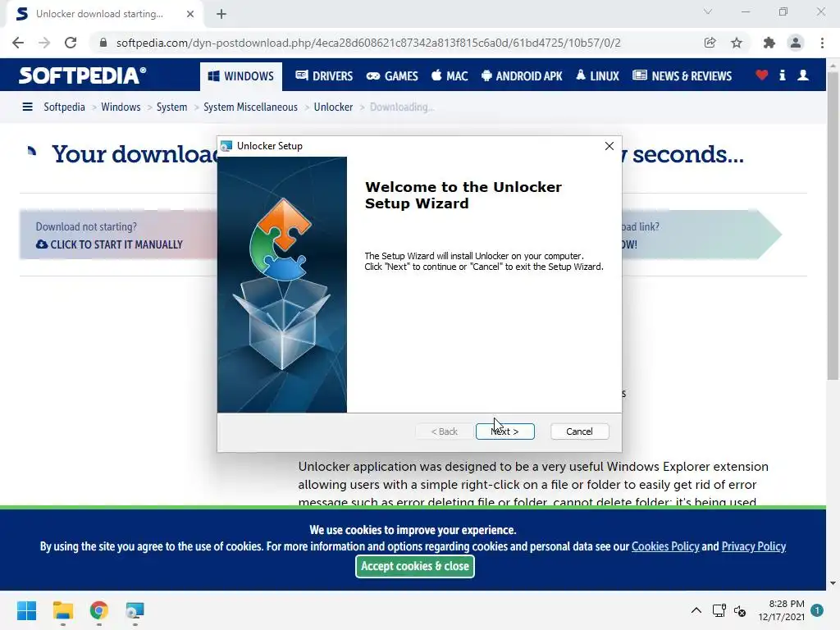Open the Unlocker setup taskbar icon
Image resolution: width=840 pixels, height=630 pixels.
click(135, 610)
